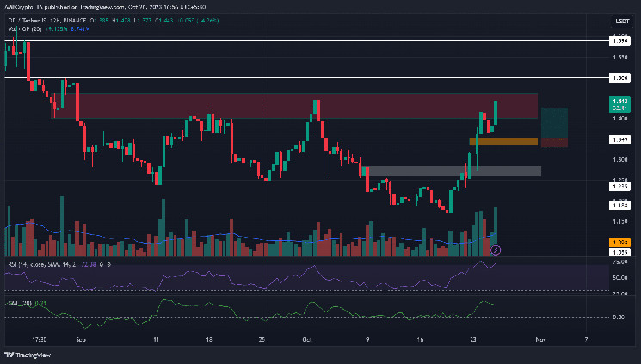The width and height of the screenshot is (641, 364).
Task: Click the Sep date axis label
Action: (81, 339)
